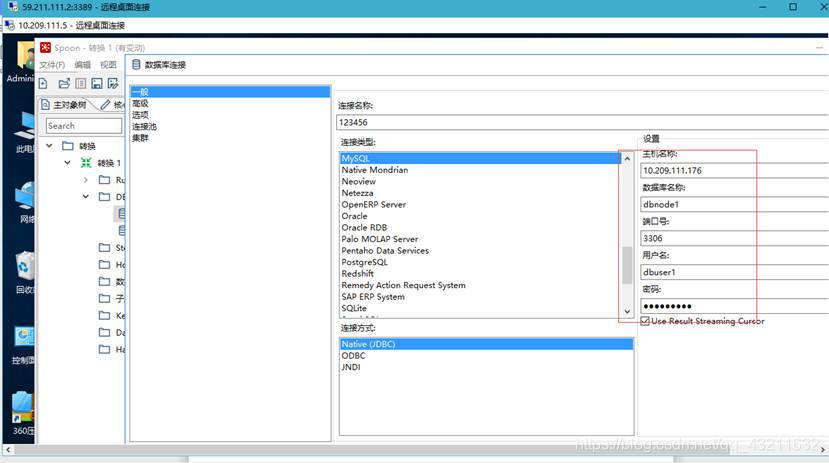Screen dimensions: 829x463
Task: Expand the Ru folder tree node
Action: point(86,180)
